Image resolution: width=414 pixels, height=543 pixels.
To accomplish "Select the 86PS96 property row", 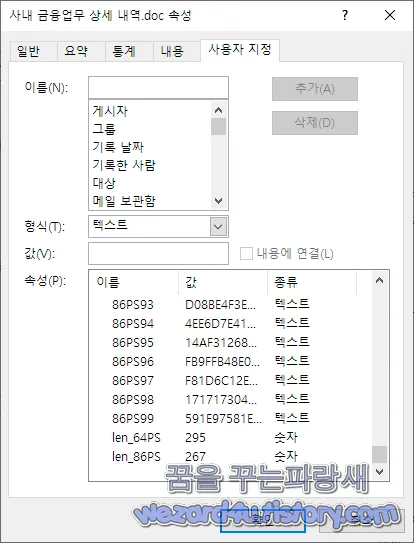I will (230, 362).
